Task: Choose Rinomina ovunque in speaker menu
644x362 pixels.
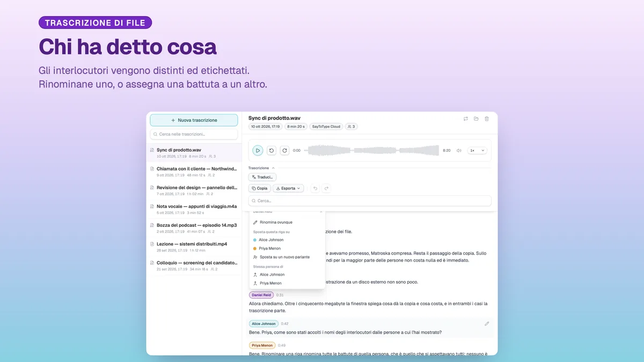Action: [x=287, y=222]
